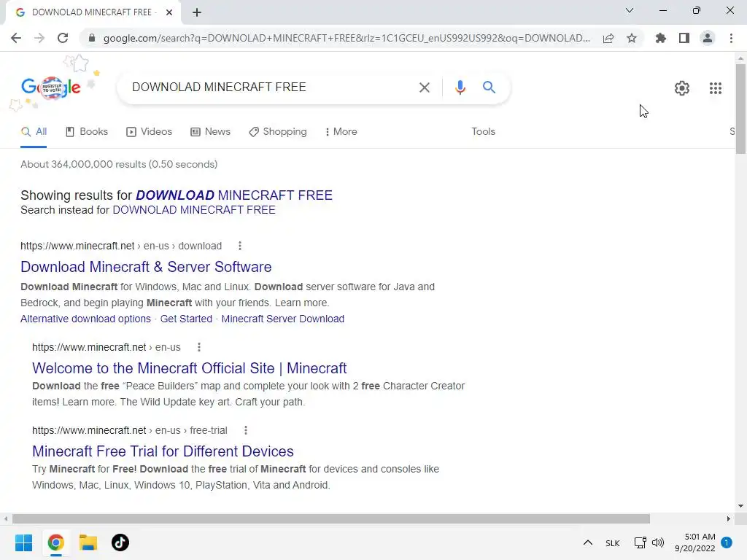This screenshot has height=560, width=747.
Task: Open the notification badge in the taskbar
Action: click(x=727, y=542)
